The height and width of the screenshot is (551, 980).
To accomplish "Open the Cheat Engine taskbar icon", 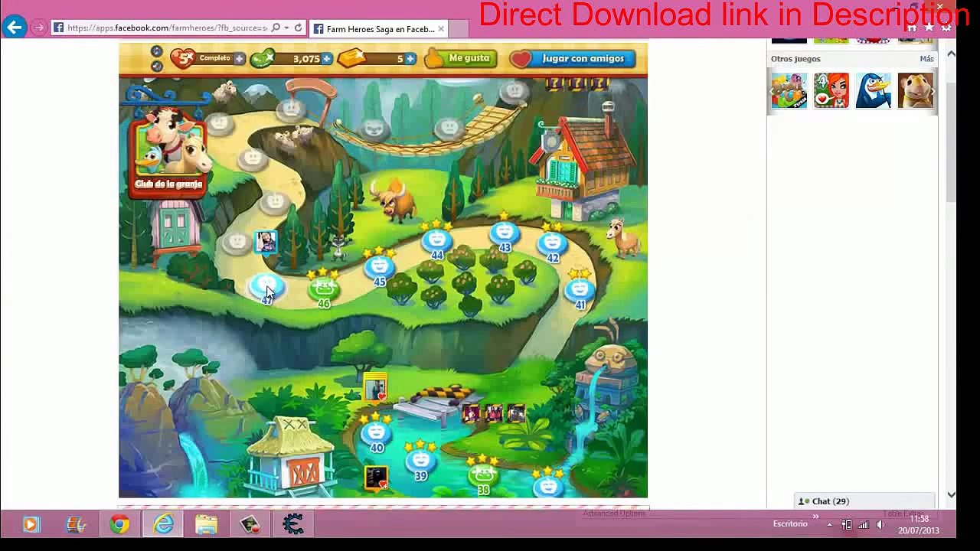I will coord(293,524).
